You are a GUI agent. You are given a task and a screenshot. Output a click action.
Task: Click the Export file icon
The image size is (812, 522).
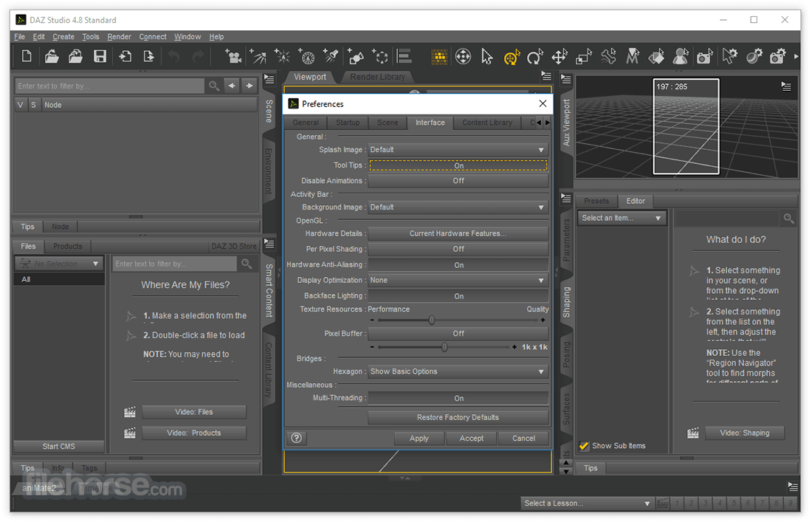click(x=148, y=56)
